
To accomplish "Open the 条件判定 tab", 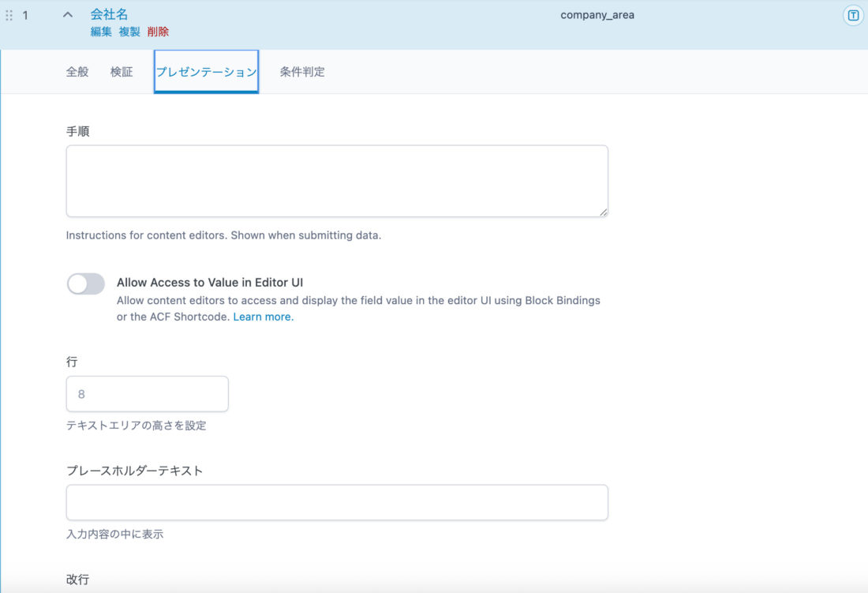I will pyautogui.click(x=301, y=70).
